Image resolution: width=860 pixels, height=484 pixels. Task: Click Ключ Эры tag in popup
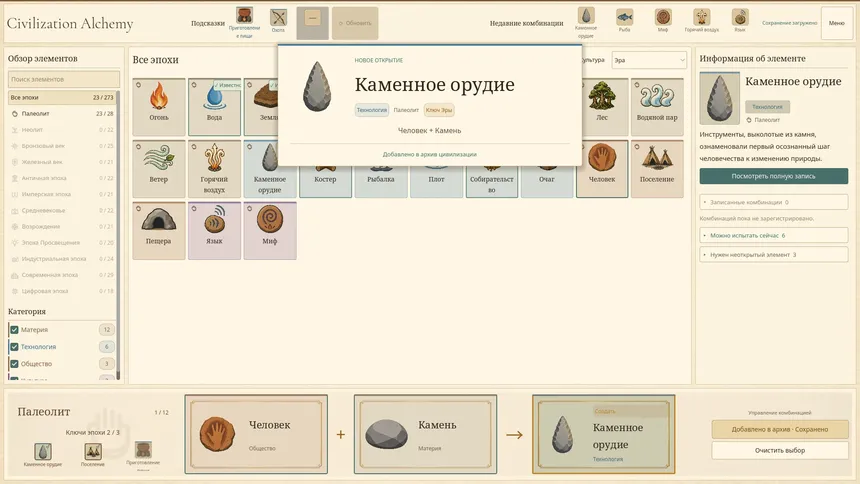click(x=439, y=110)
